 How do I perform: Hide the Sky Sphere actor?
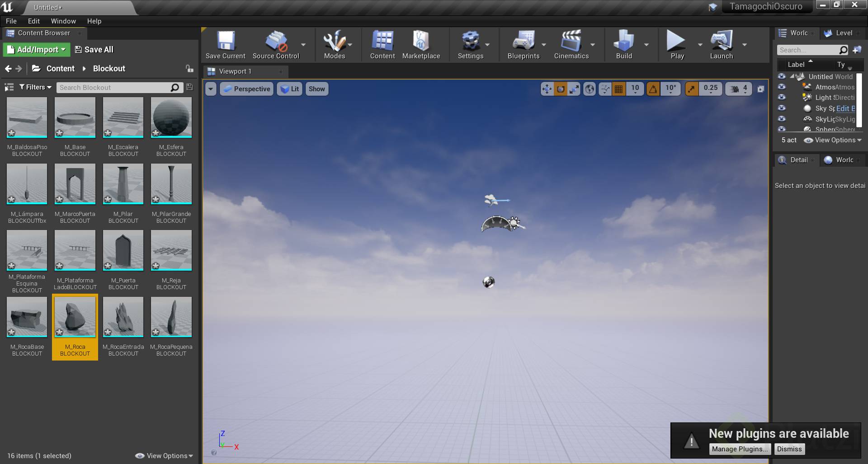click(782, 108)
